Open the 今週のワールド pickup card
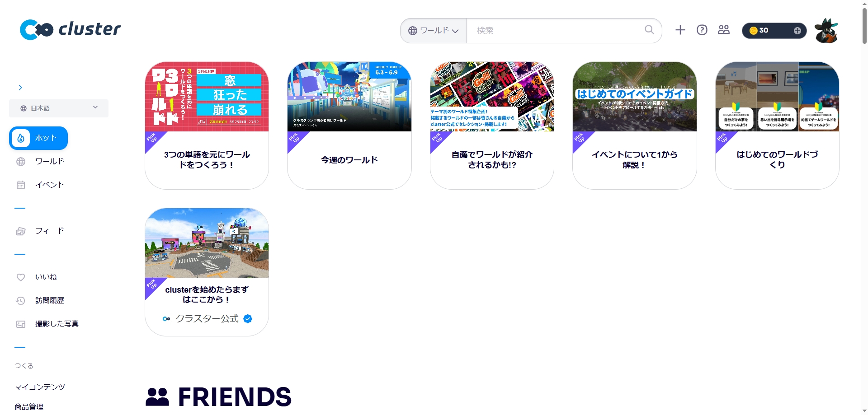 [349, 126]
